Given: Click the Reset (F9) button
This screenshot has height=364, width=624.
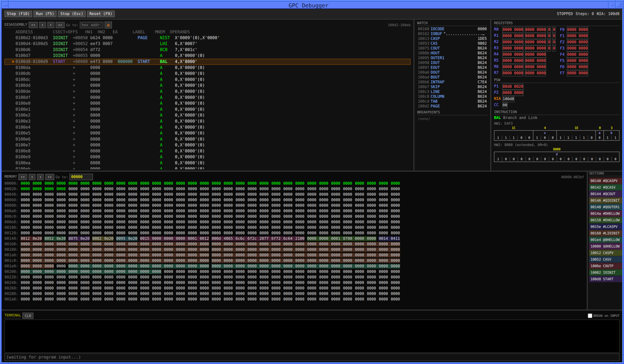Looking at the screenshot, I should point(100,14).
